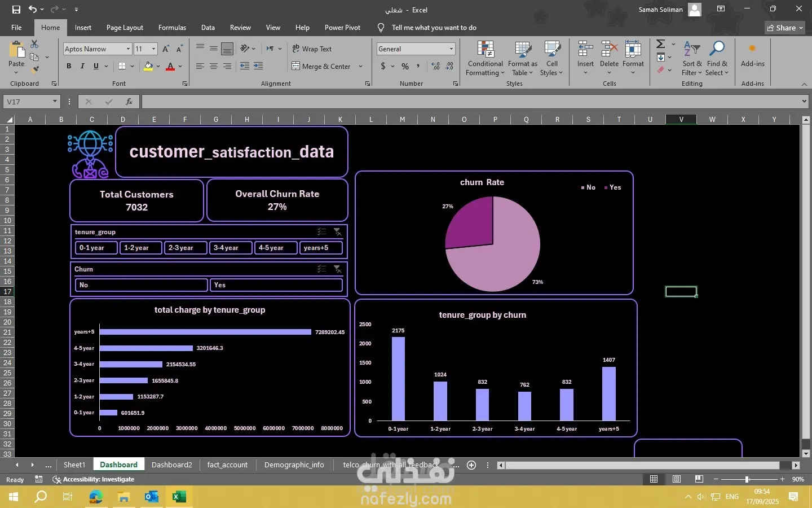The width and height of the screenshot is (812, 508).
Task: Open Conditional Formatting menu
Action: [485, 59]
